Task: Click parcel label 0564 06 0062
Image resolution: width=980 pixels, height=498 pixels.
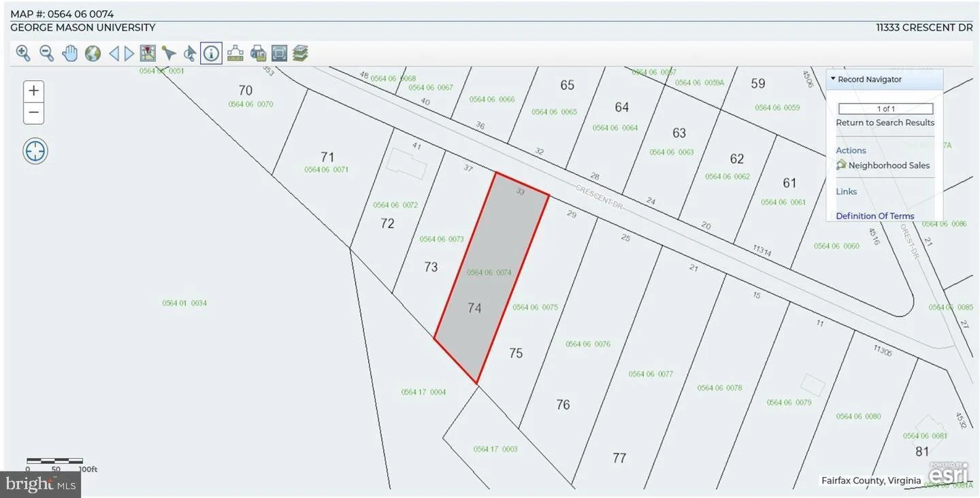Action: (x=727, y=176)
